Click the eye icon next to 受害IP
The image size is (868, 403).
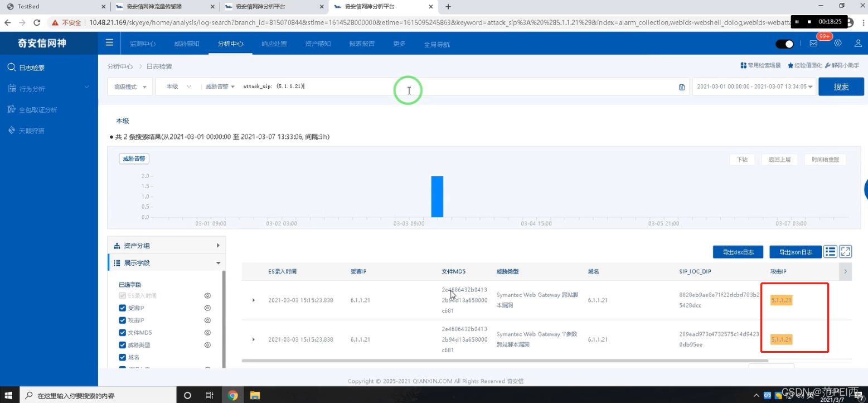tap(207, 308)
